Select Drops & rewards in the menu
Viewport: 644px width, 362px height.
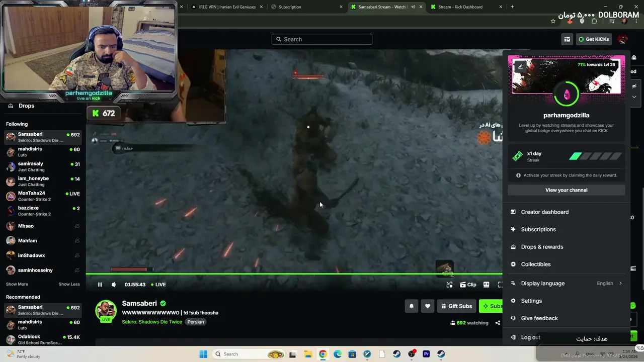tap(567, 247)
